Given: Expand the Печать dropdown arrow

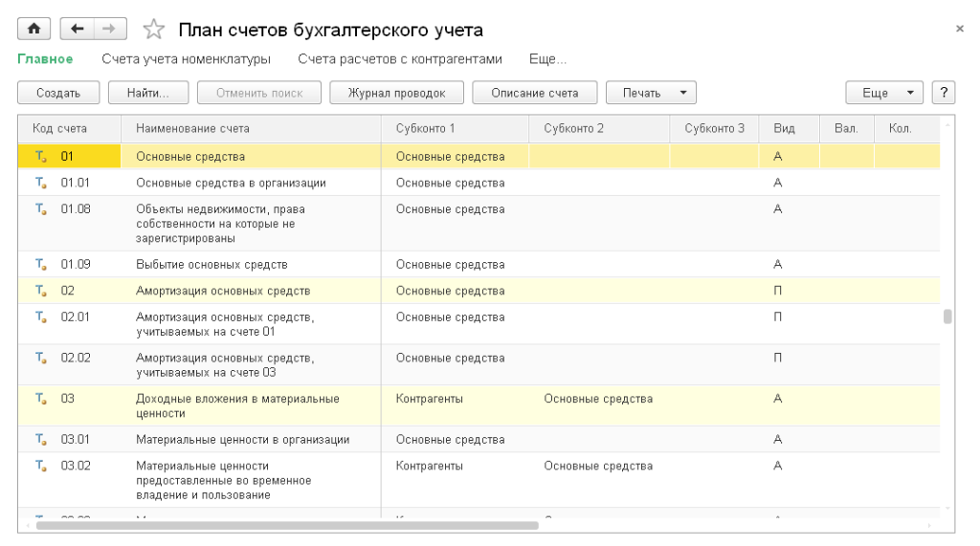Looking at the screenshot, I should [x=682, y=93].
